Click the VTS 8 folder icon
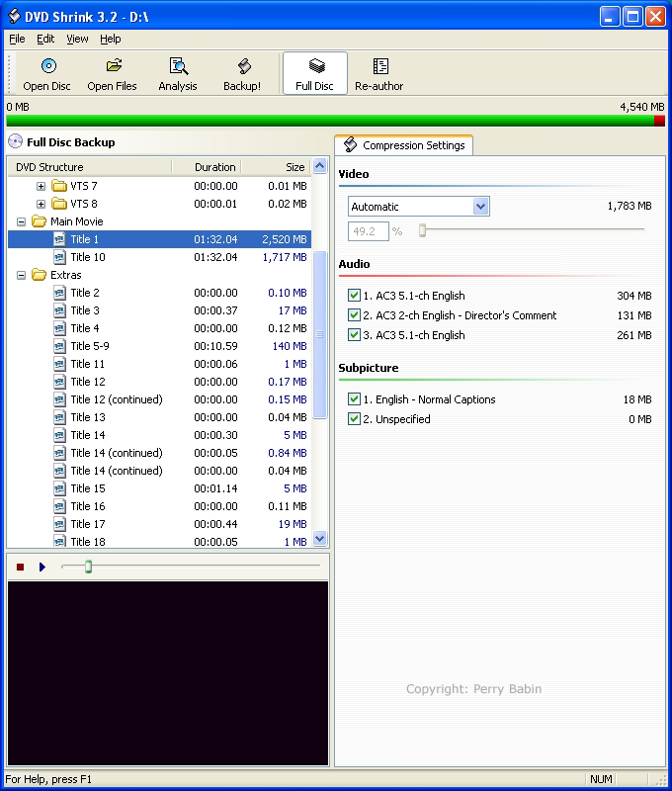The height and width of the screenshot is (791, 672). (59, 204)
